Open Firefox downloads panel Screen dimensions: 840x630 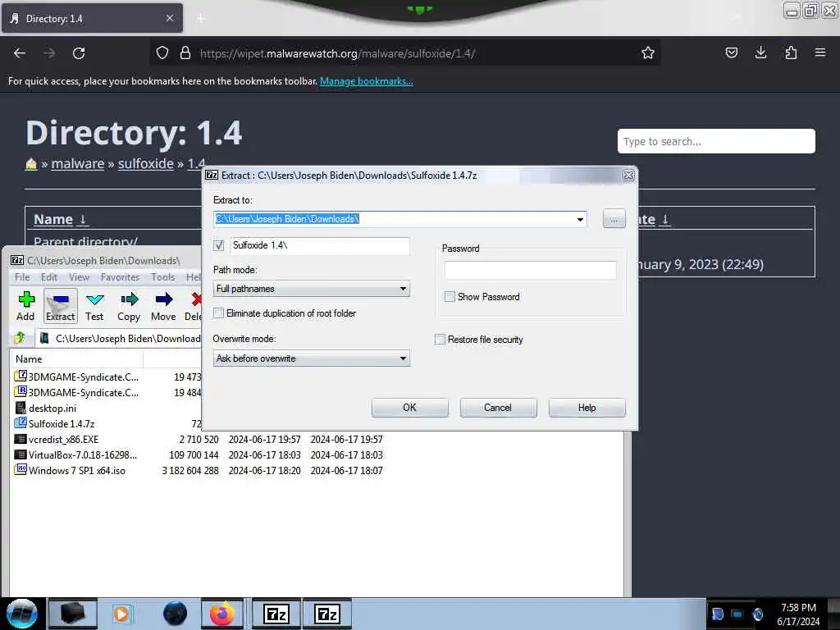760,52
